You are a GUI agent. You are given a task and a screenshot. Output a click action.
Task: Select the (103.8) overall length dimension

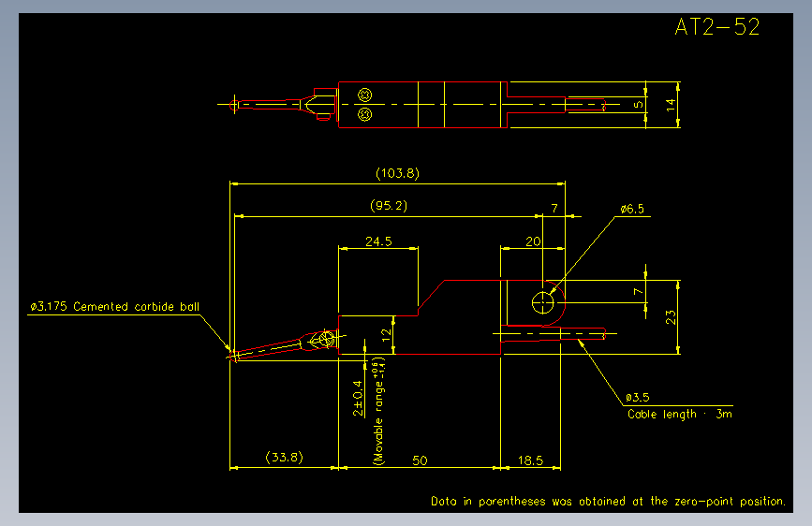(x=397, y=173)
